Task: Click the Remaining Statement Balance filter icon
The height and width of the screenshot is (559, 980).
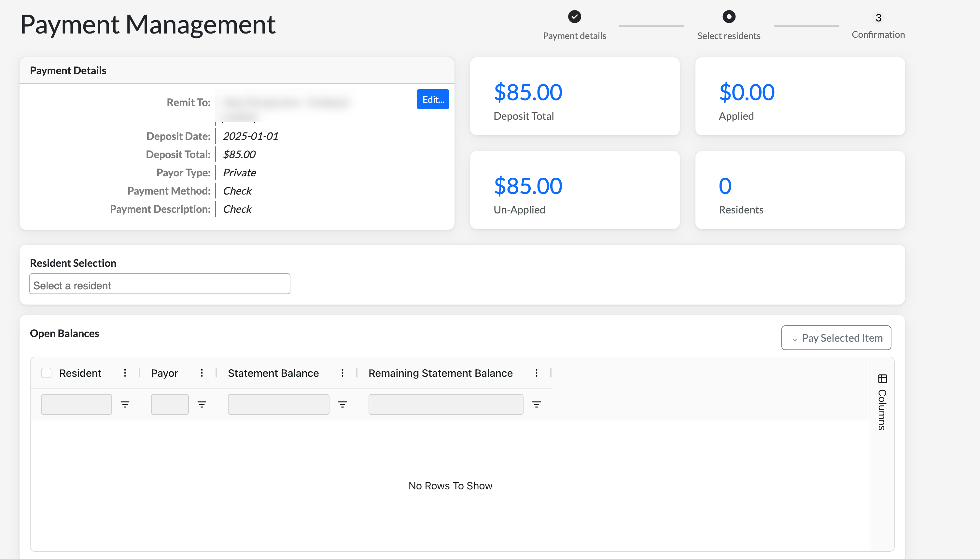Action: [536, 404]
